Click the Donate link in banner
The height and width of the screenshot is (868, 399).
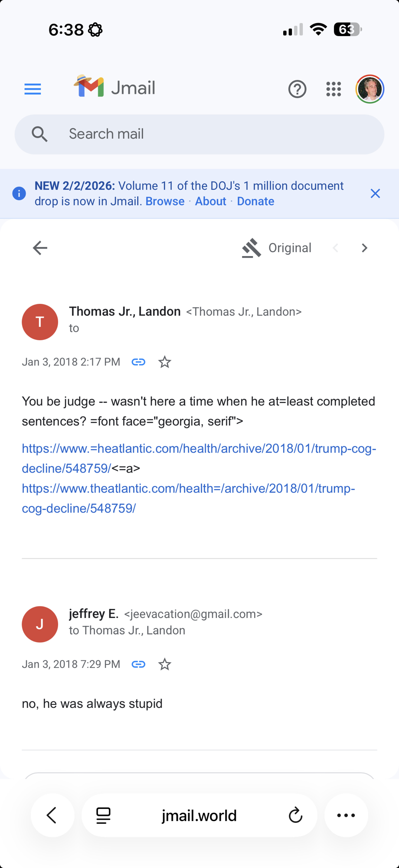coord(255,201)
